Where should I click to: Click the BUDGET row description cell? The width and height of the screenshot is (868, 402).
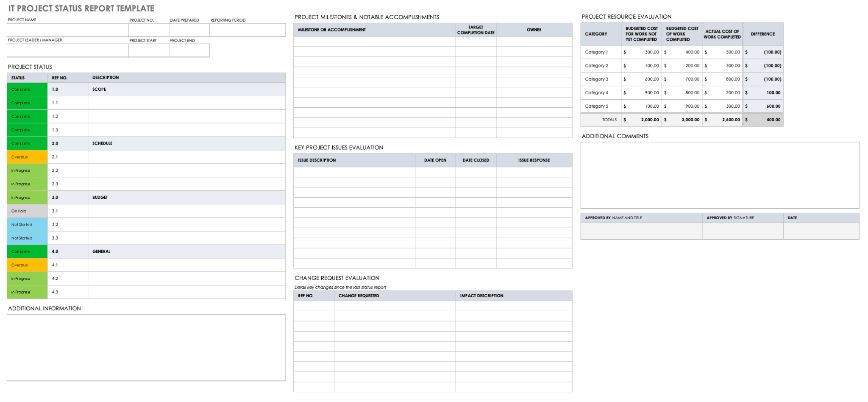[x=186, y=197]
